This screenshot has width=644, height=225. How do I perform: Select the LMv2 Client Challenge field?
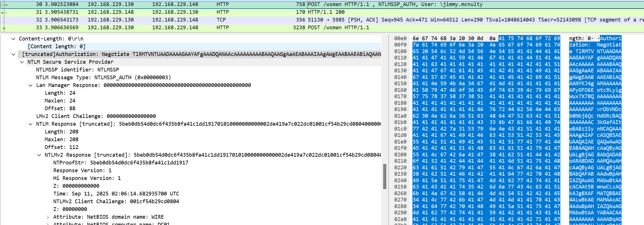coord(96,116)
